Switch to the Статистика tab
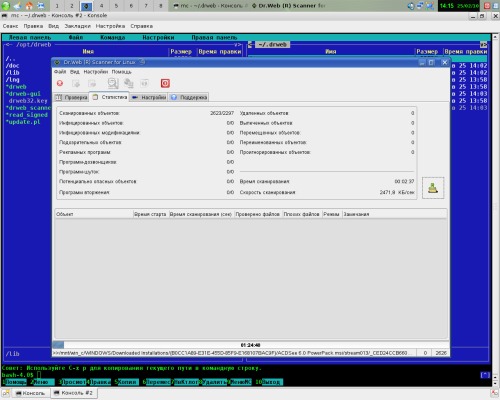Image resolution: width=500 pixels, height=400 pixels. coord(110,97)
